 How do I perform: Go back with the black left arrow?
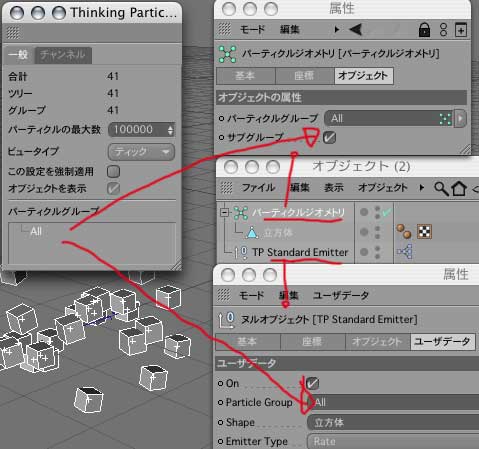[x=356, y=29]
